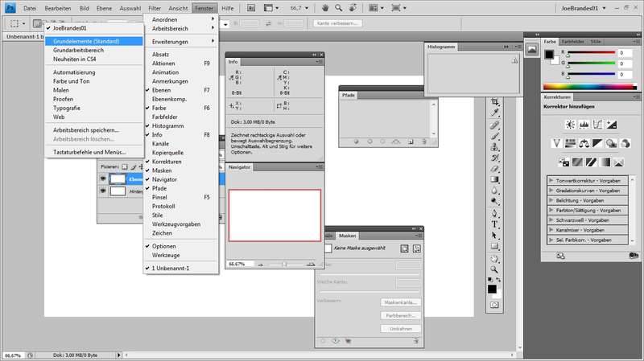Screen dimensions: 644x361
Task: Click the Navigator zoom percentage field
Action: [x=237, y=263]
